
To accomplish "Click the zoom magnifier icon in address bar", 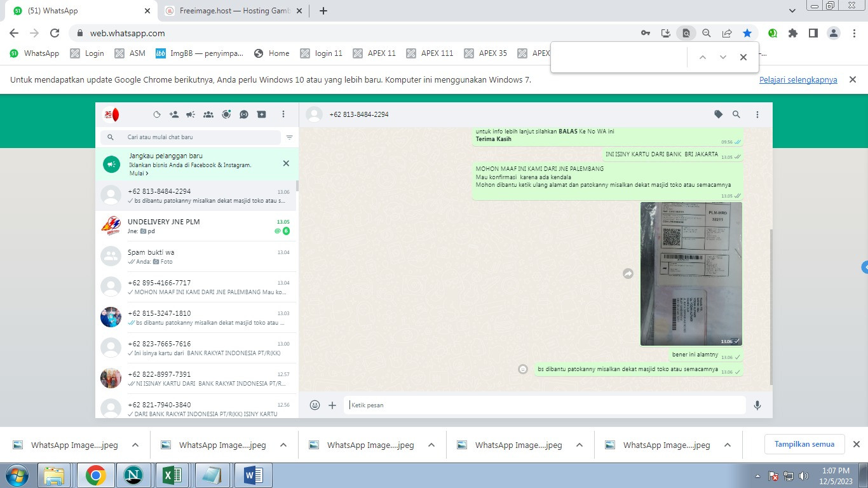I will [707, 33].
